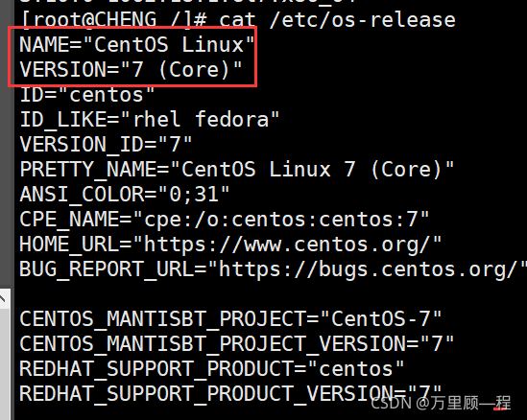Click the scroll-up arrow on left scrollbar
The image size is (527, 420).
point(4,299)
